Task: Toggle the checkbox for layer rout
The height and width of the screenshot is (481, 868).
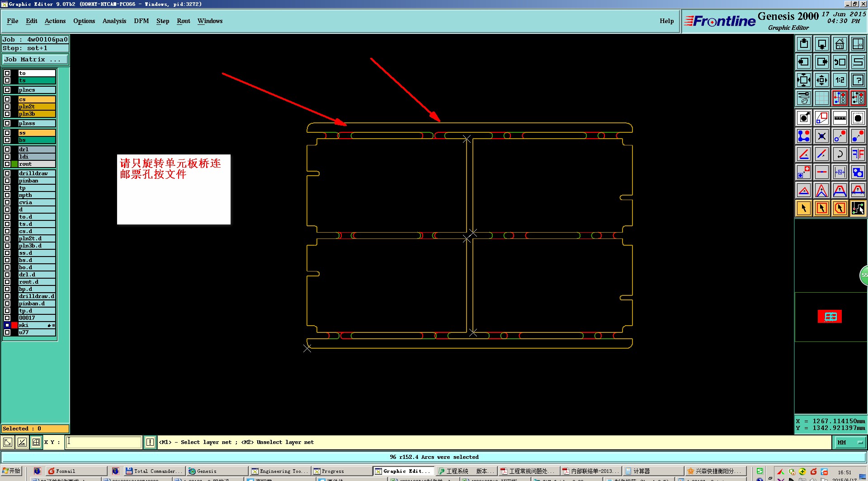Action: click(7, 164)
